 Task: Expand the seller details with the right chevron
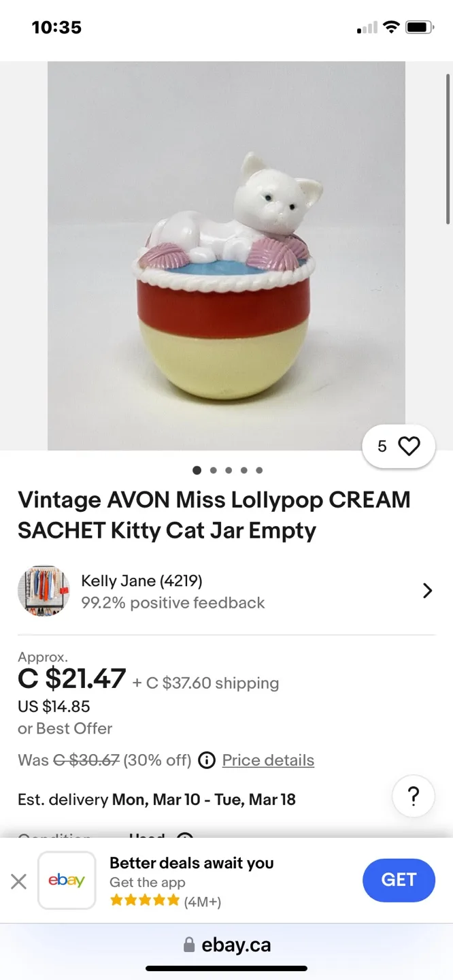click(x=427, y=590)
